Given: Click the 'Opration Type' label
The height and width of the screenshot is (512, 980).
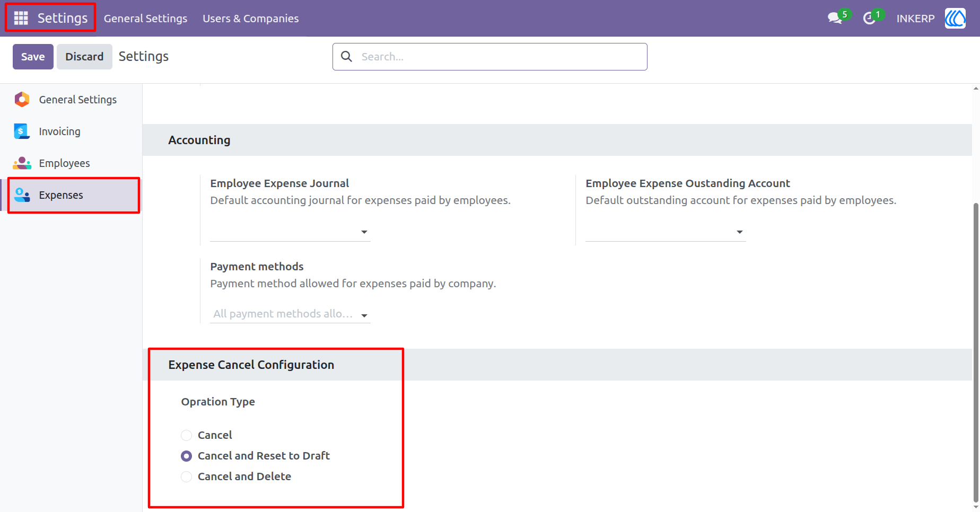Looking at the screenshot, I should point(218,402).
